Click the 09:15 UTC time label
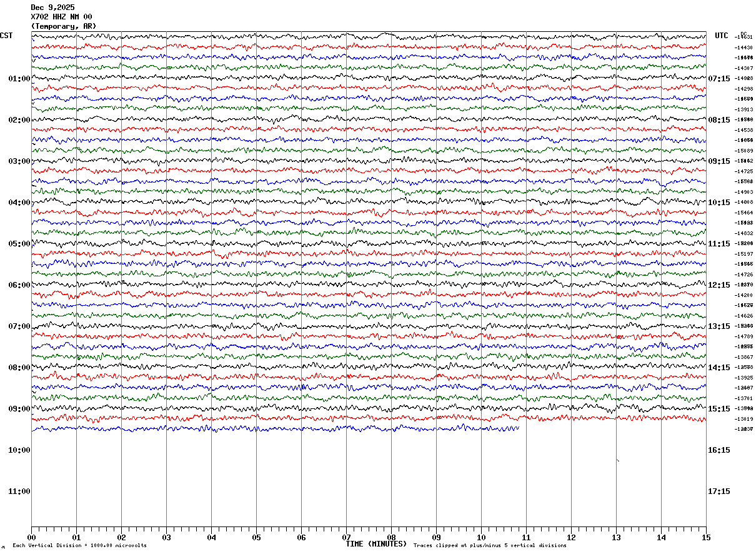 719,161
